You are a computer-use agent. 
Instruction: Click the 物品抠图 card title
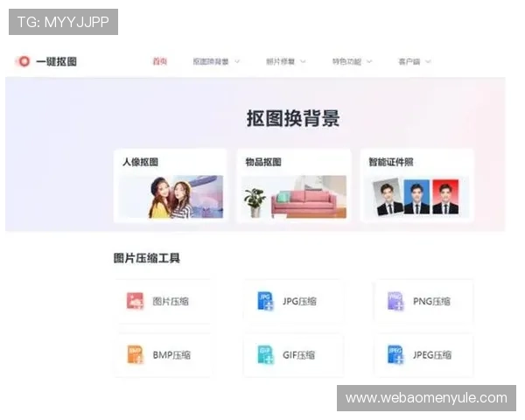(263, 162)
